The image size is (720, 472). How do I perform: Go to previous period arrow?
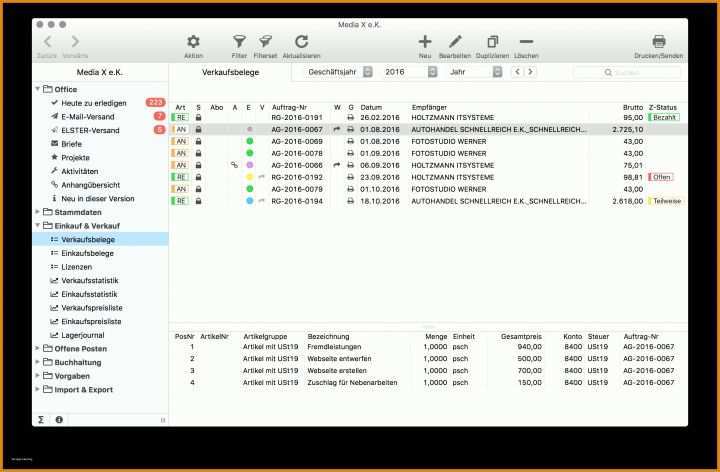pos(518,72)
